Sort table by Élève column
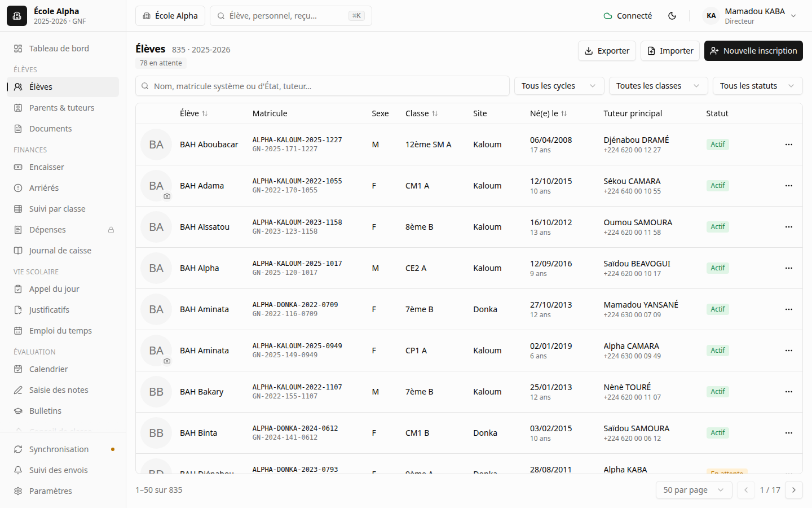 194,113
